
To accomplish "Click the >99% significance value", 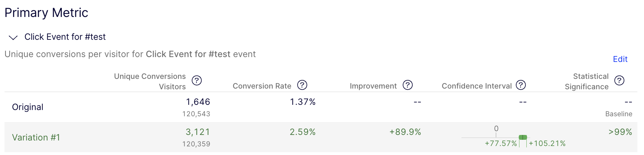I will point(620,132).
